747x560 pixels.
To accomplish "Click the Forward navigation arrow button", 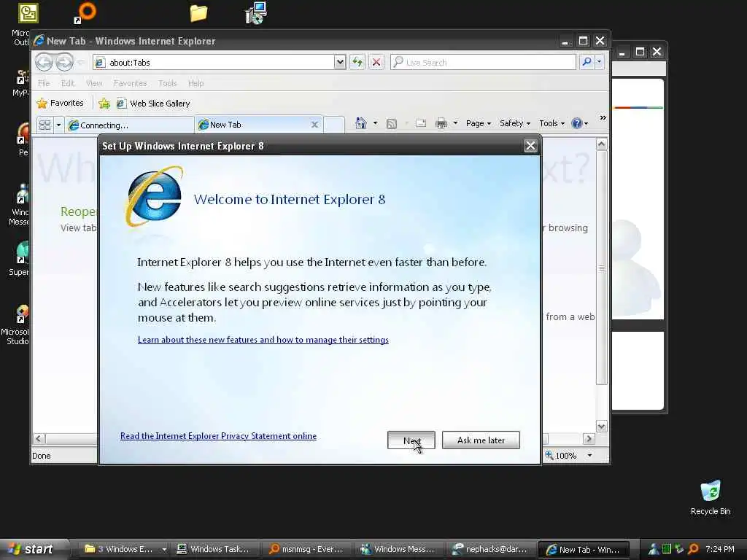I will (x=64, y=63).
